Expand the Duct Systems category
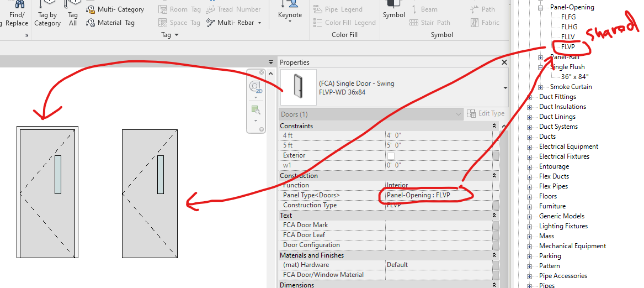Screen dimensions: 644x288 (x=530, y=127)
